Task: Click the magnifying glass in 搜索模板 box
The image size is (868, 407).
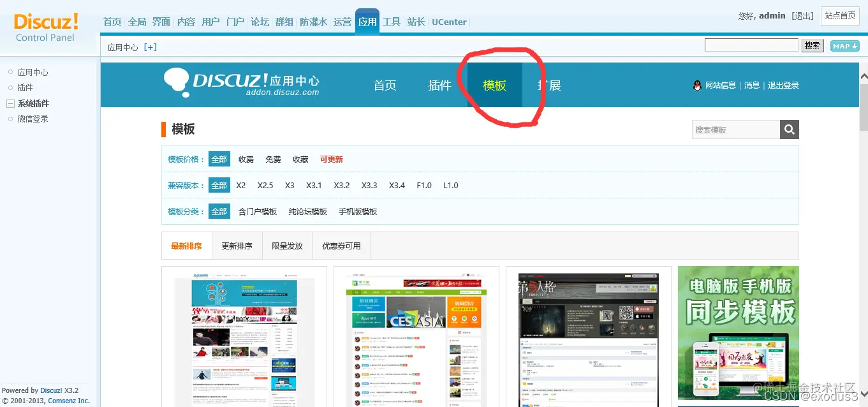Action: (789, 129)
